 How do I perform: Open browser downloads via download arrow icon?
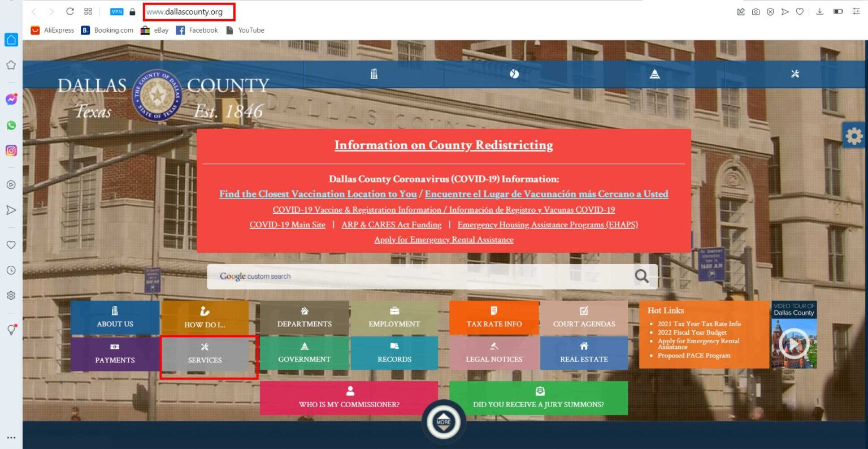pos(819,11)
